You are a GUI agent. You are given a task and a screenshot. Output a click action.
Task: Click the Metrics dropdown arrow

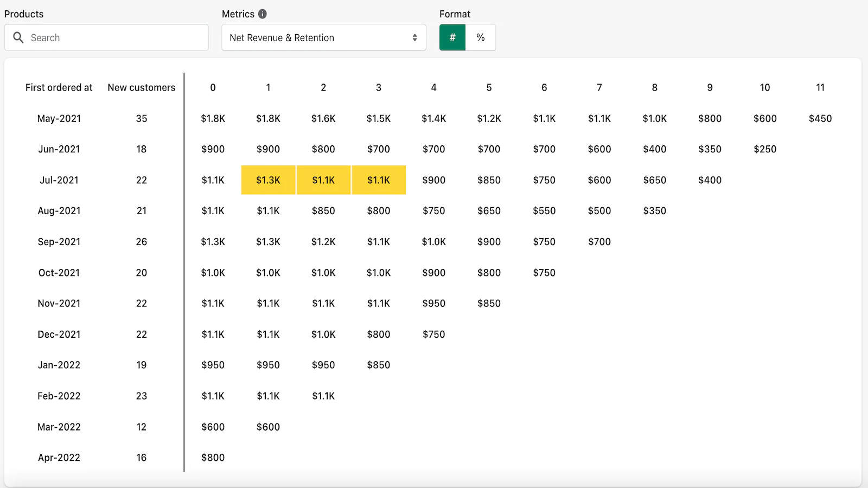(x=414, y=37)
